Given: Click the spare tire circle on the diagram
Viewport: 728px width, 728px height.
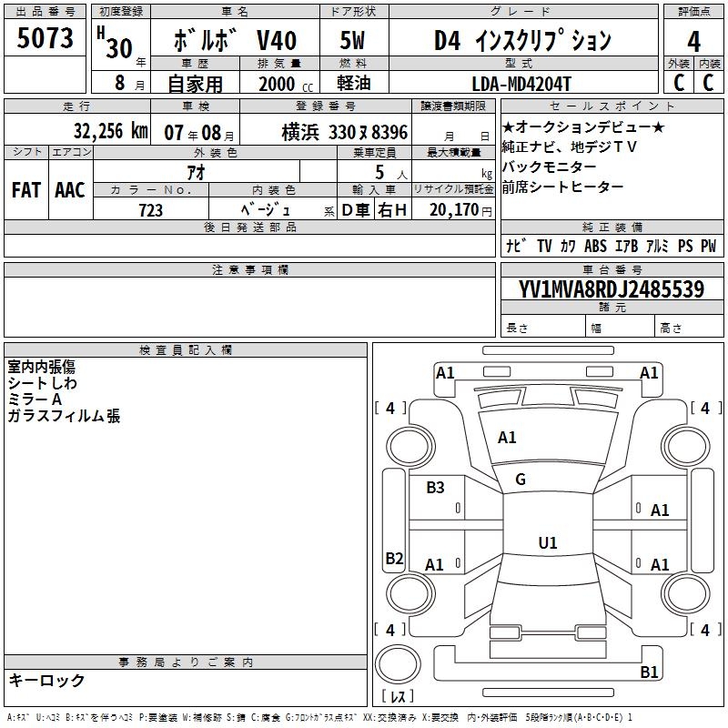Looking at the screenshot, I should (398, 664).
